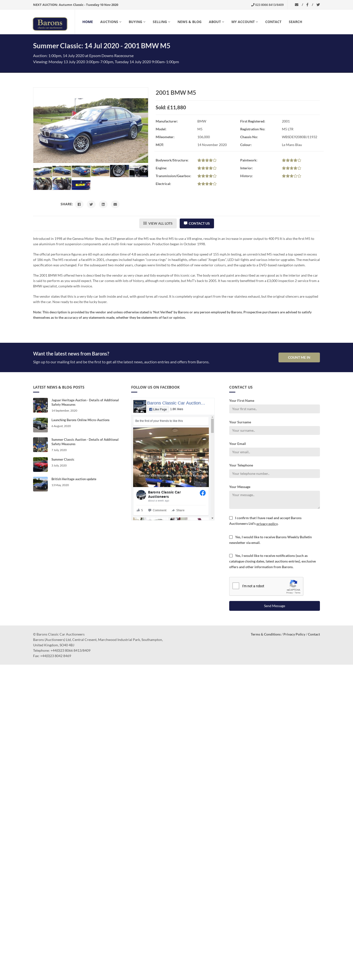Open Facebook icon in the top bar

(x=307, y=5)
